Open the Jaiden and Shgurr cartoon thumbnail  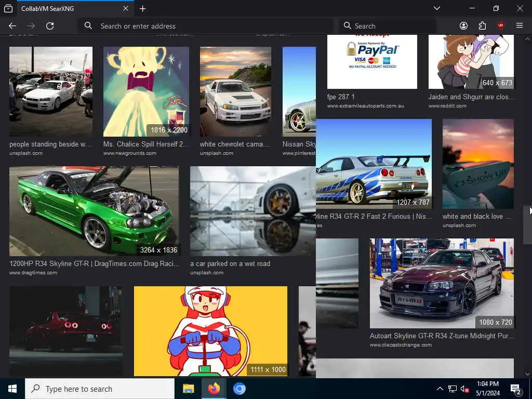coord(471,62)
